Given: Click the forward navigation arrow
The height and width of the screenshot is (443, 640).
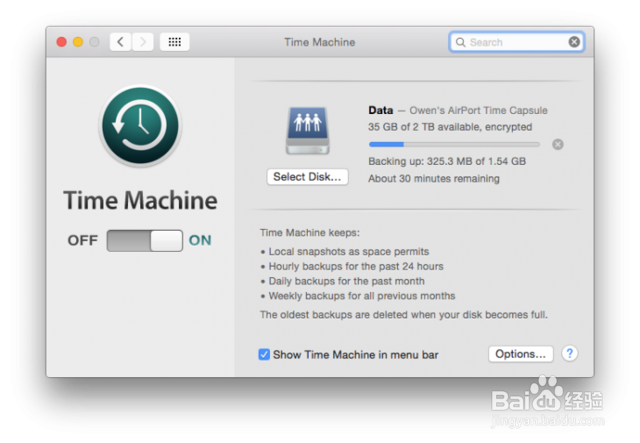Looking at the screenshot, I should tap(142, 42).
